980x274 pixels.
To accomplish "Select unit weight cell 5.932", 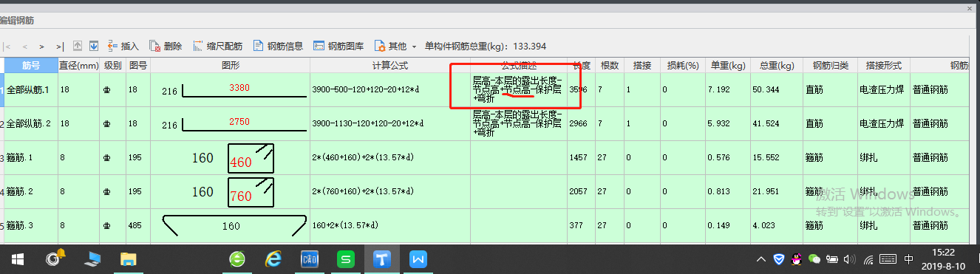I will pyautogui.click(x=728, y=124).
